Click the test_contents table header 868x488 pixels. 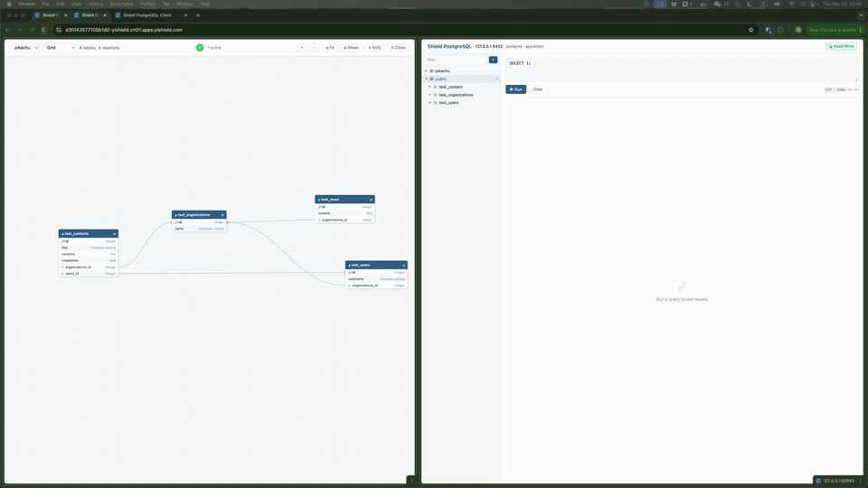pyautogui.click(x=89, y=233)
